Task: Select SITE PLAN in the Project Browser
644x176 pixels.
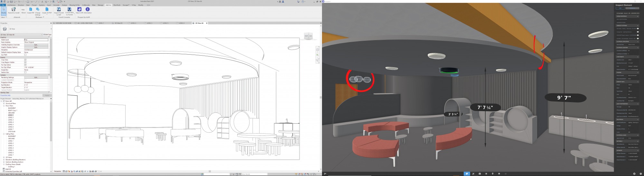Action: tap(12, 131)
